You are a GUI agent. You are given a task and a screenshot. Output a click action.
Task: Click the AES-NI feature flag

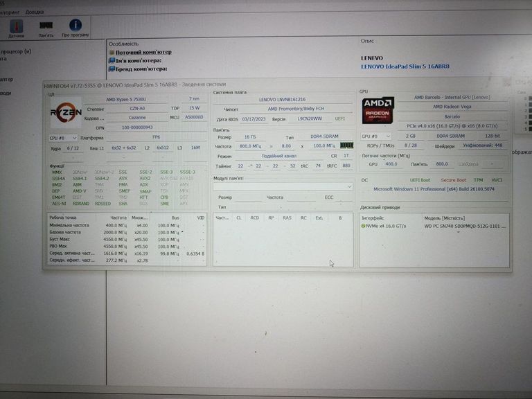(59, 204)
